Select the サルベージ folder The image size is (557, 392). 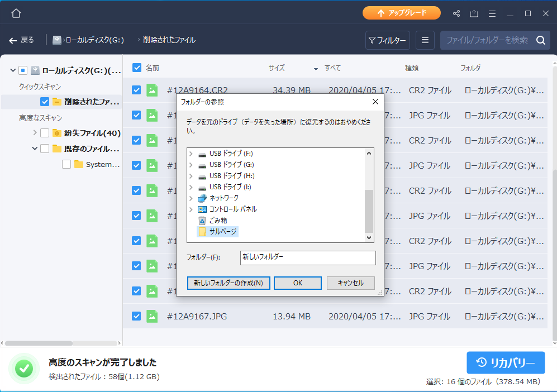click(222, 232)
